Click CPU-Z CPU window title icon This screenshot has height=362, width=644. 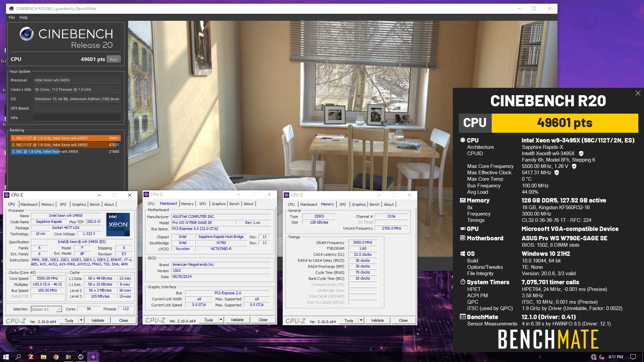point(7,195)
